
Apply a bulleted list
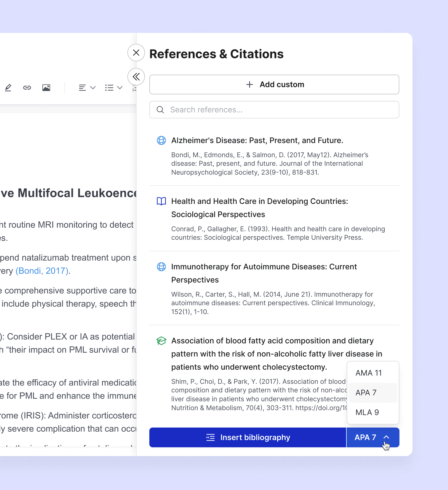click(109, 87)
